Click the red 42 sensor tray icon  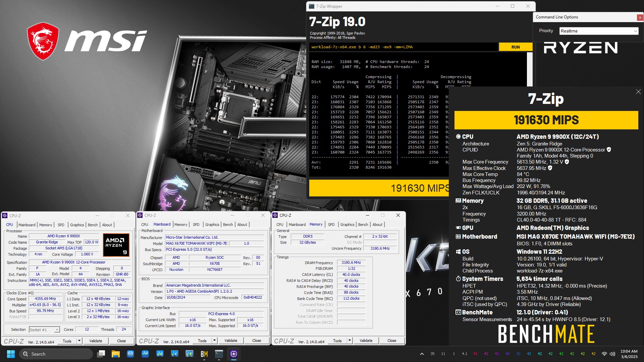(475, 354)
